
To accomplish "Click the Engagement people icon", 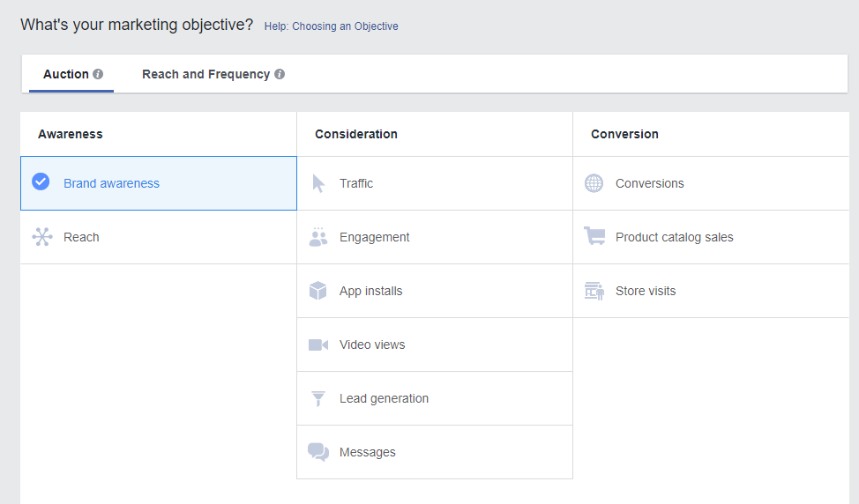I will point(318,237).
